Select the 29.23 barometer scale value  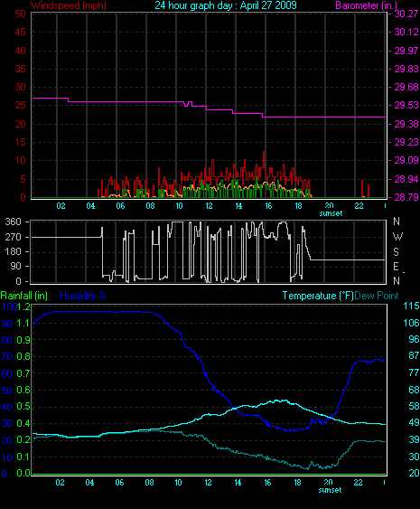tap(406, 142)
